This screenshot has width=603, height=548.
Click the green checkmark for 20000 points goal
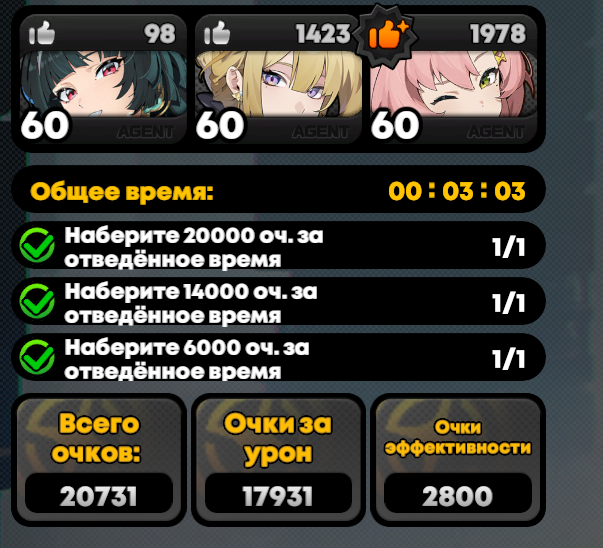coord(37,245)
